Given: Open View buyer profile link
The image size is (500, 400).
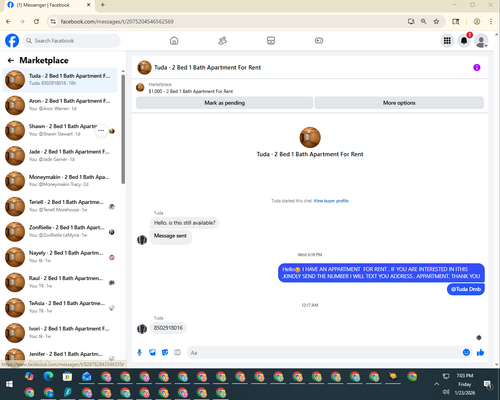Looking at the screenshot, I should point(331,201).
